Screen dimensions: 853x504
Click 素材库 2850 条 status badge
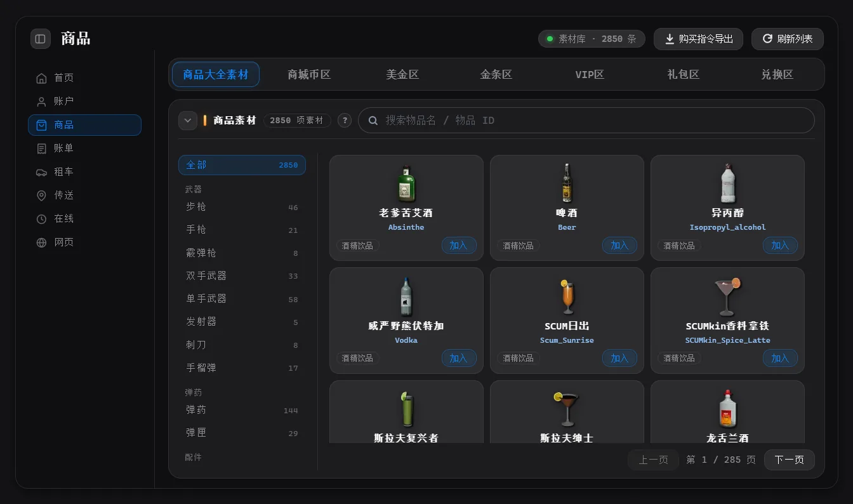click(592, 39)
